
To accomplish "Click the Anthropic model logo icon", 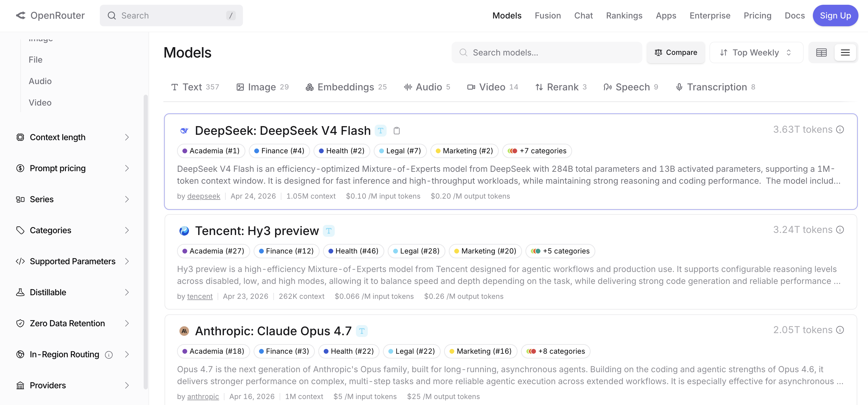I will click(x=184, y=331).
